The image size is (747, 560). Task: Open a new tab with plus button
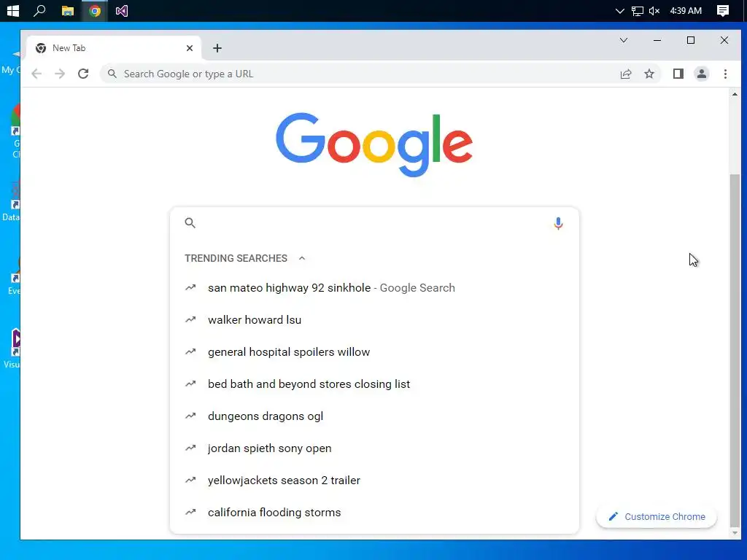click(217, 48)
